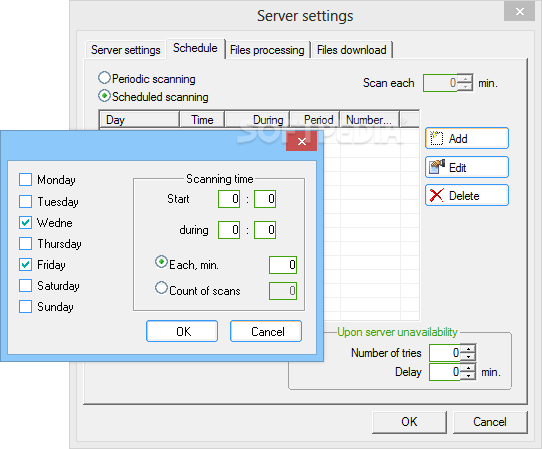Viewport: 542px width, 449px height.
Task: Uncheck the Friday checkbox
Action: [26, 264]
